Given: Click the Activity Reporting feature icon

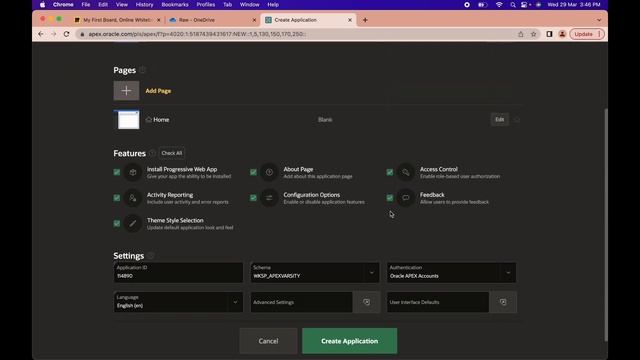Looking at the screenshot, I should click(133, 198).
